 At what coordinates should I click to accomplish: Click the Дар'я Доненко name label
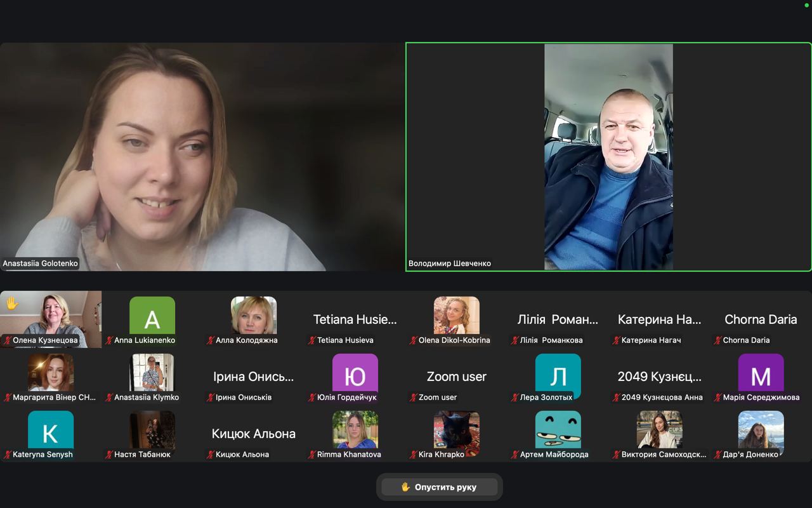[750, 455]
